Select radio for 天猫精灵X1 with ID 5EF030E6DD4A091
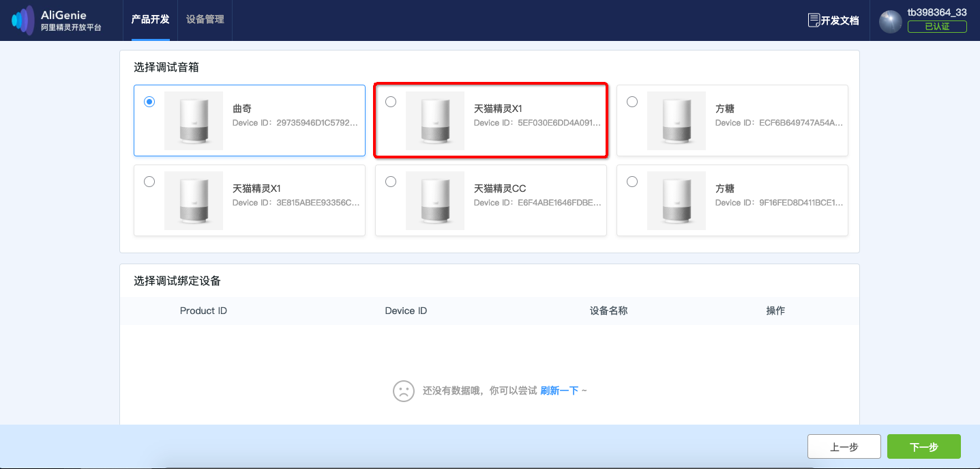The image size is (980, 469). [391, 102]
